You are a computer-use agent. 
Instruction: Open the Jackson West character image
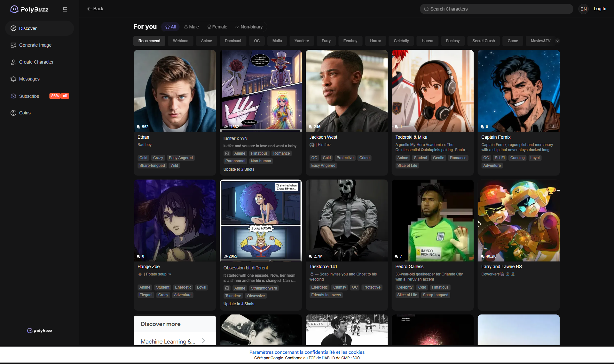(347, 91)
